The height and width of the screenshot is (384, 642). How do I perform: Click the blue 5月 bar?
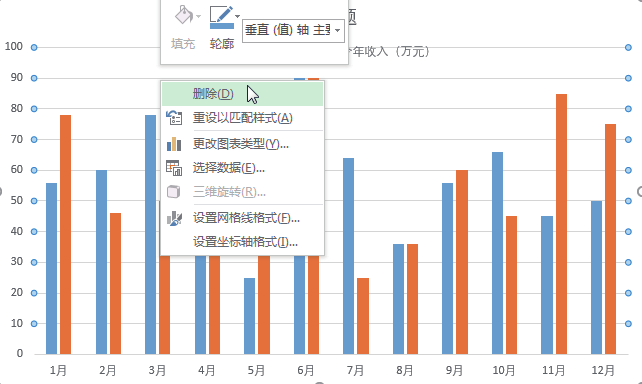point(249,316)
